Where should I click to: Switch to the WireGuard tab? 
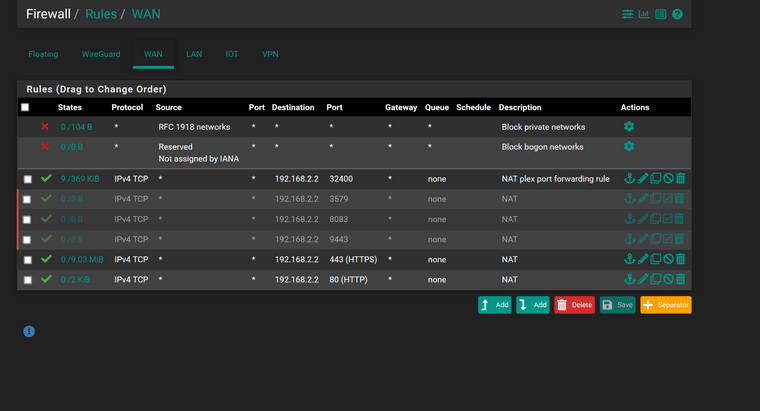101,54
